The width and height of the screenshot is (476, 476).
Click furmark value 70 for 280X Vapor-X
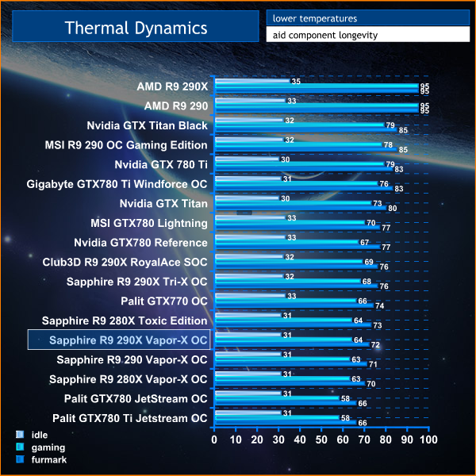[371, 384]
